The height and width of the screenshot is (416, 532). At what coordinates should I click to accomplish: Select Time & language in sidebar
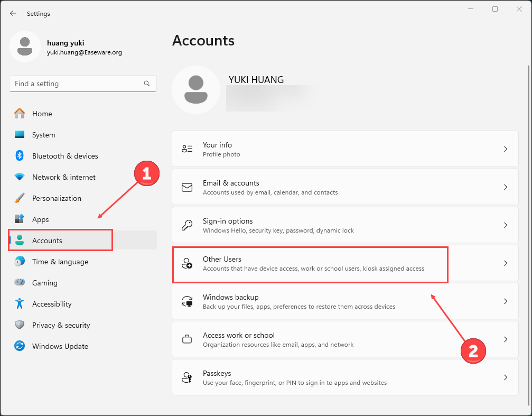[60, 262]
